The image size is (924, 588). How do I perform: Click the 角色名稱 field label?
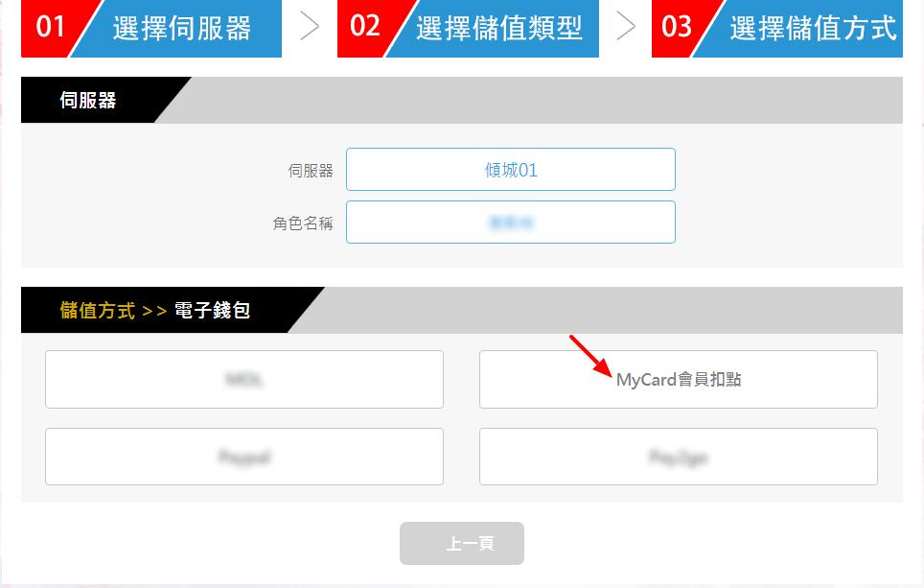303,223
